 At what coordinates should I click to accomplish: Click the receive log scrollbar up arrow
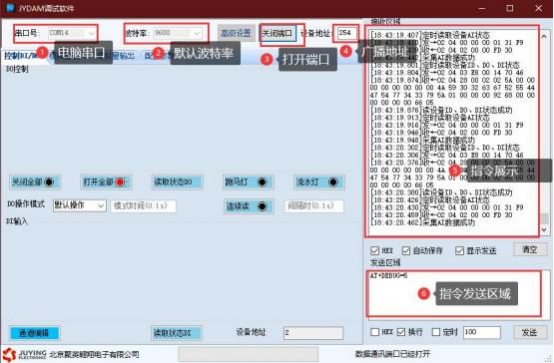(544, 36)
